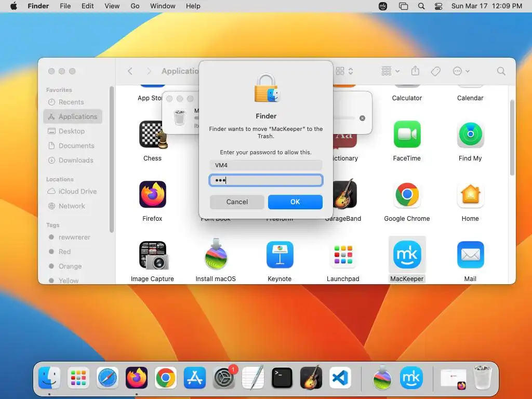
Task: Open Launchpad from the Dock
Action: [x=78, y=378]
